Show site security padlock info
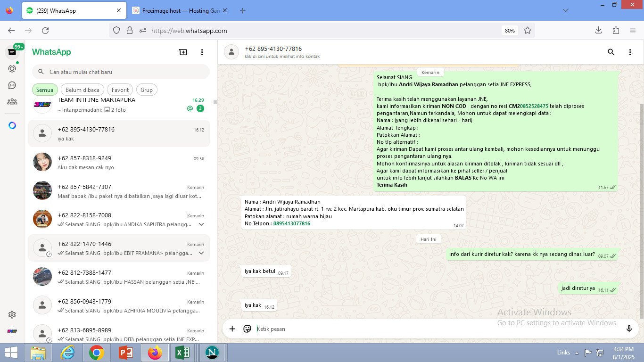This screenshot has width=644, height=362. click(x=130, y=31)
